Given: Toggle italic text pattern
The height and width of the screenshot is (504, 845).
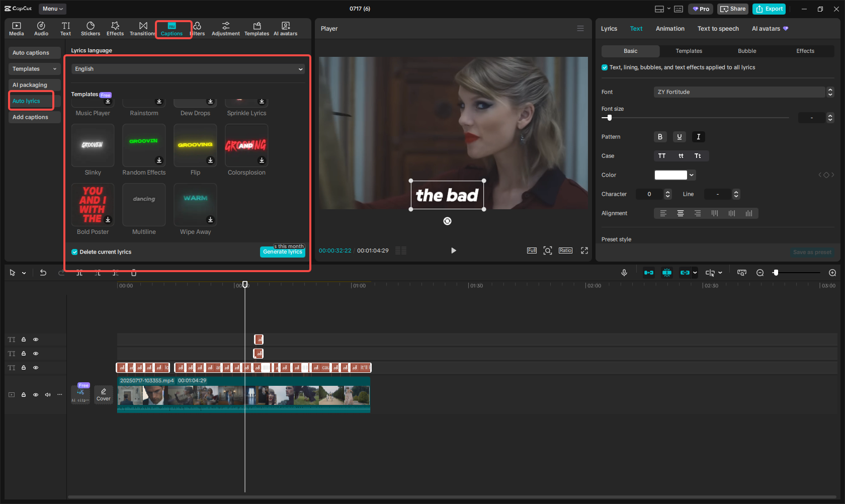Looking at the screenshot, I should pyautogui.click(x=699, y=137).
